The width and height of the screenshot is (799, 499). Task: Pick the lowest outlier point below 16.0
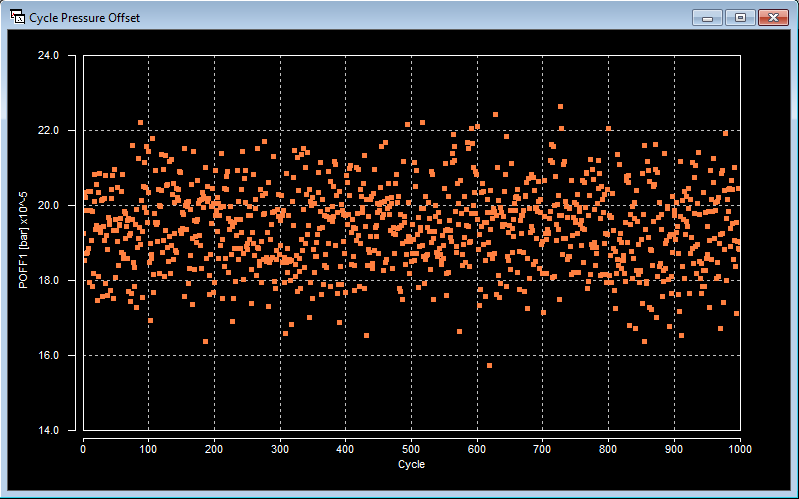(x=489, y=365)
